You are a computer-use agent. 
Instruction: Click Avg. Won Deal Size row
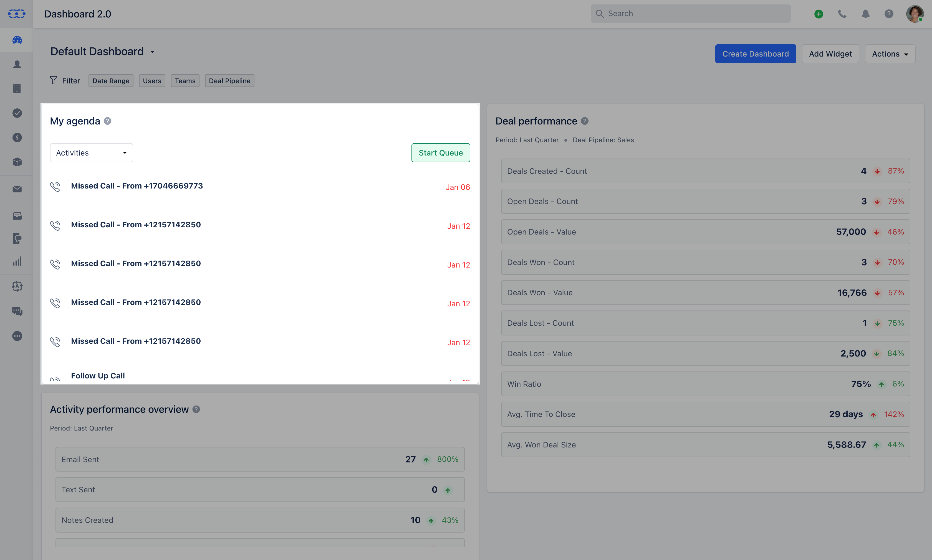pos(705,445)
